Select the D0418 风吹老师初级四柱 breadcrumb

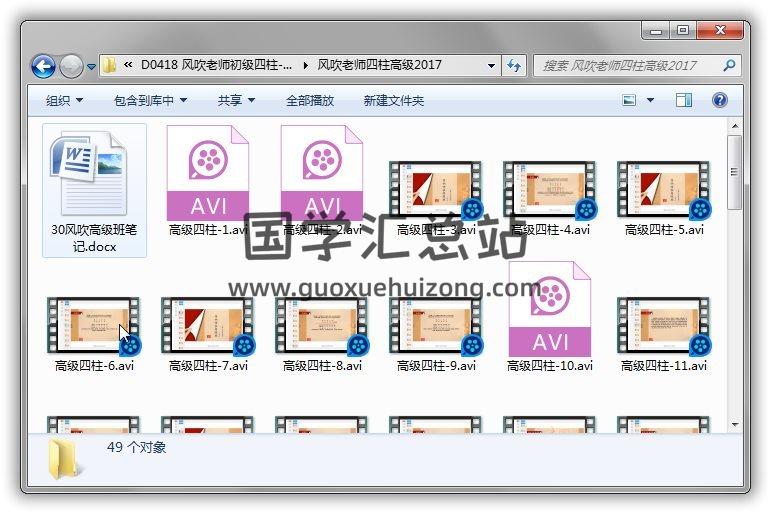[x=216, y=65]
